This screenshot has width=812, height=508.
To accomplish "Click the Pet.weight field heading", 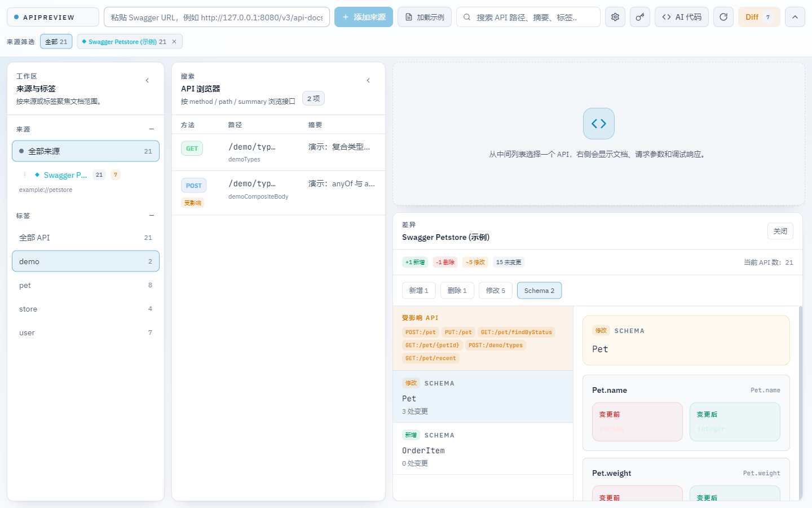I will pos(612,474).
